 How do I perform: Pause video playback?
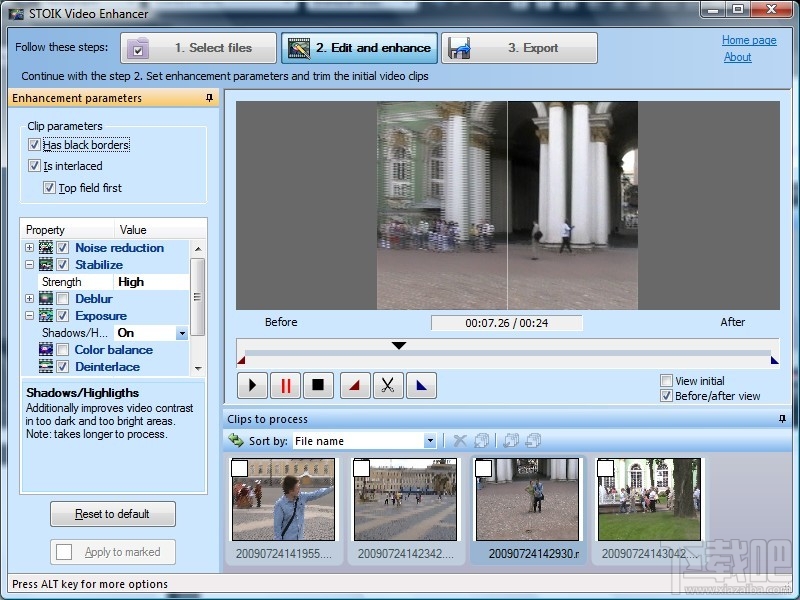tap(286, 385)
